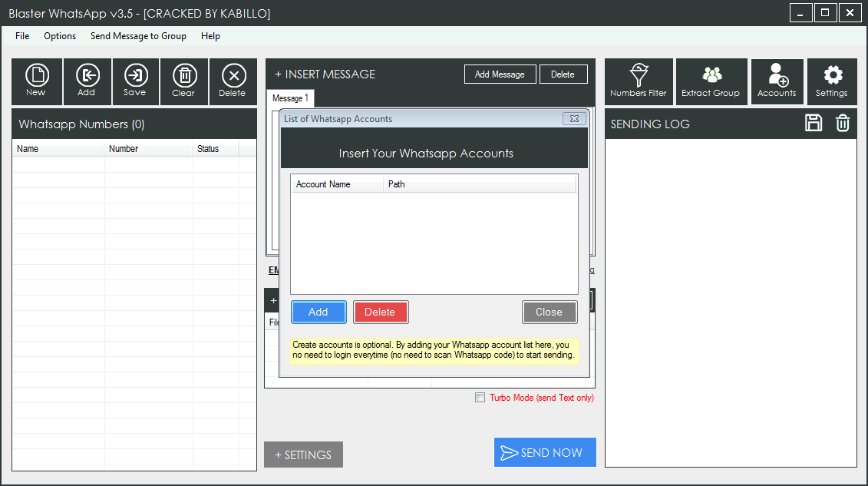
Task: Click the Name column header
Action: [58, 148]
